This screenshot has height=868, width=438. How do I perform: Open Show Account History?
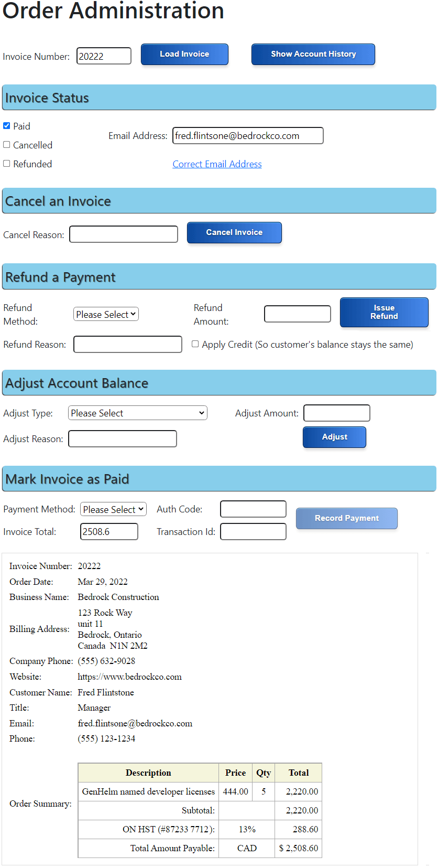(x=313, y=54)
